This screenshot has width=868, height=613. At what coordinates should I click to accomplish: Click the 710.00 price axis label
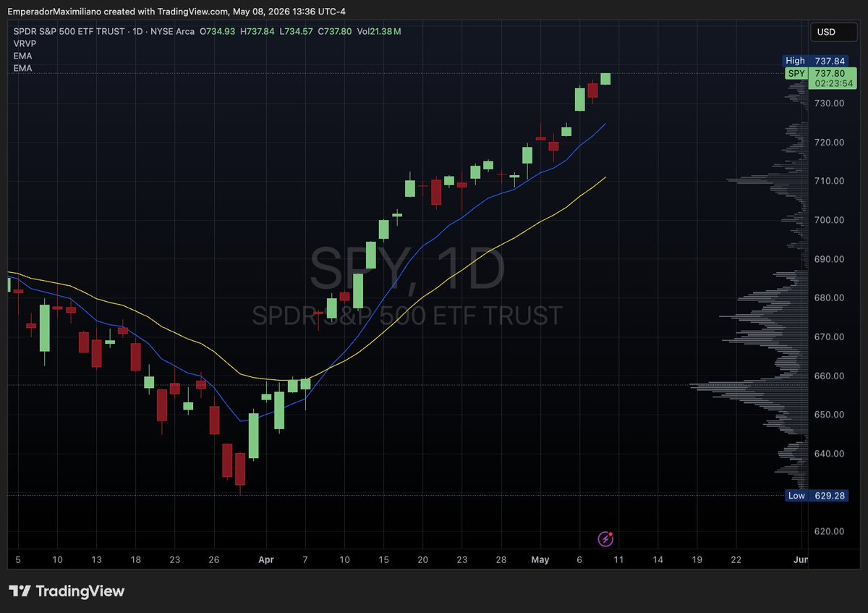tap(829, 181)
